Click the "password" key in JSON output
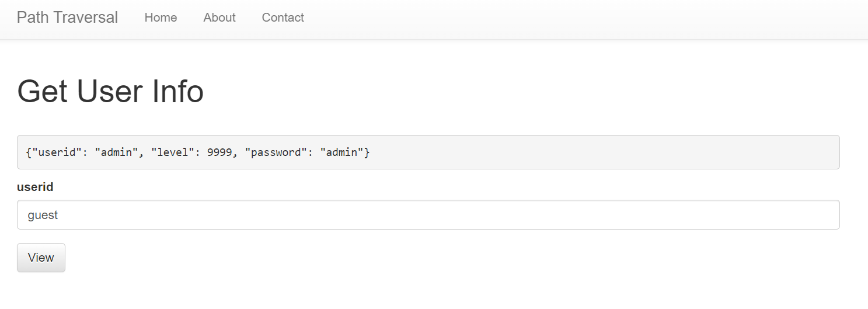The height and width of the screenshot is (309, 868). 277,152
